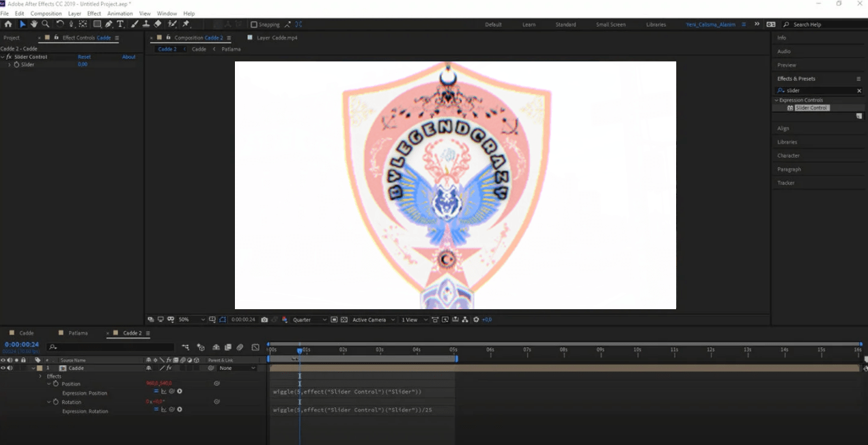Select the Zoom magnifier tool
The image size is (868, 445).
45,24
